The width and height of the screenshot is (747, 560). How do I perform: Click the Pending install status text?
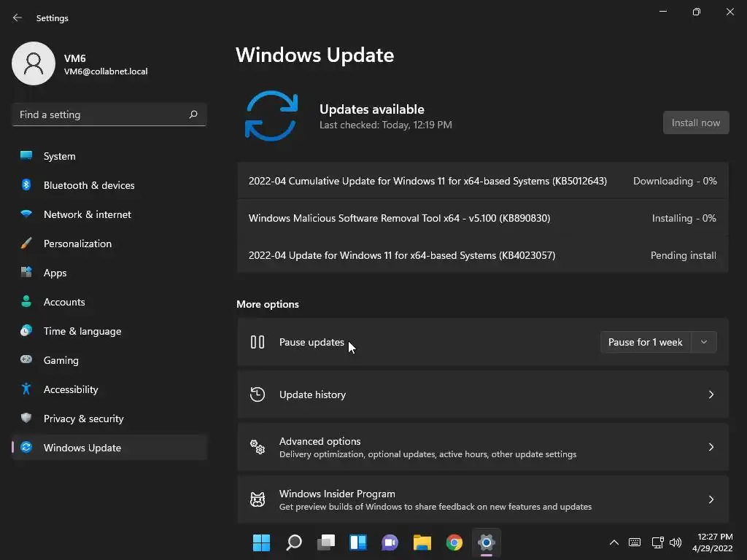tap(683, 255)
